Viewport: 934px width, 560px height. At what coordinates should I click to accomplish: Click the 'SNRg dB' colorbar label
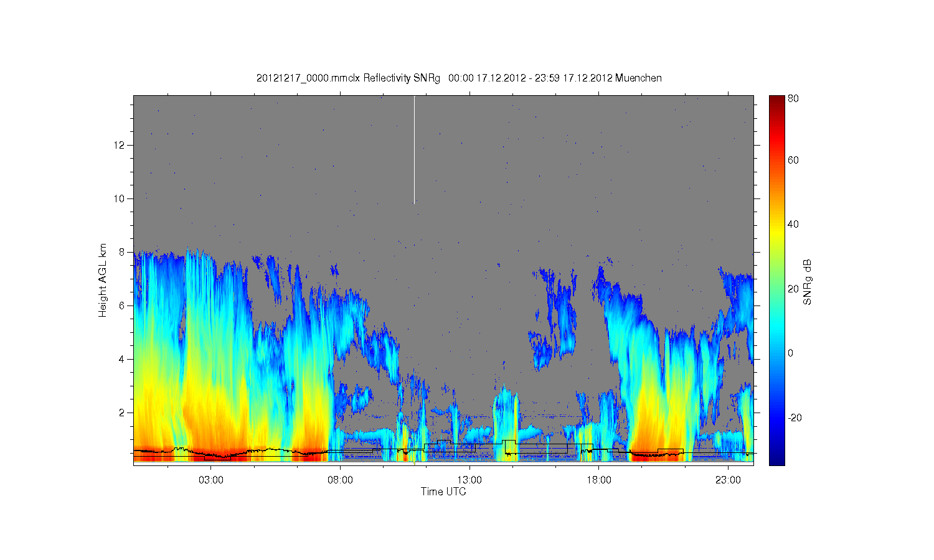(x=807, y=282)
